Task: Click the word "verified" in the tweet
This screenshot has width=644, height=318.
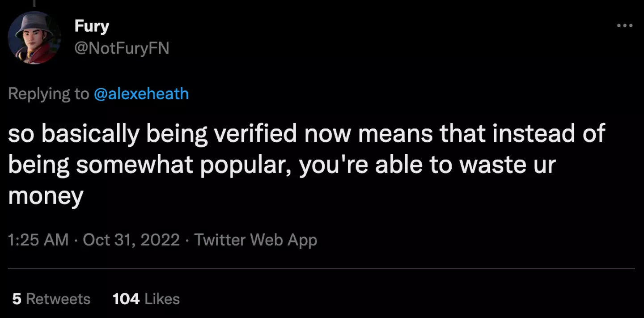Action: click(x=253, y=134)
